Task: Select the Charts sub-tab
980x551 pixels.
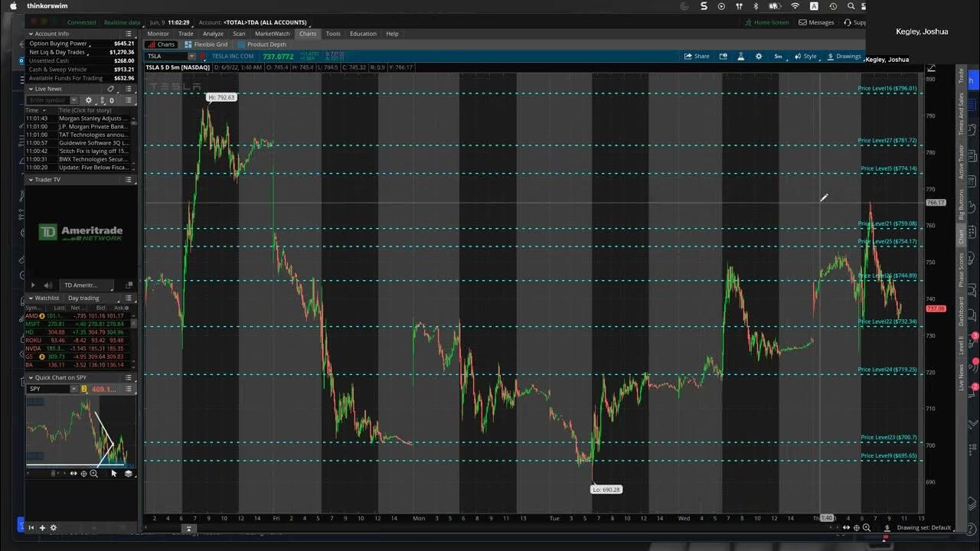Action: coord(162,44)
